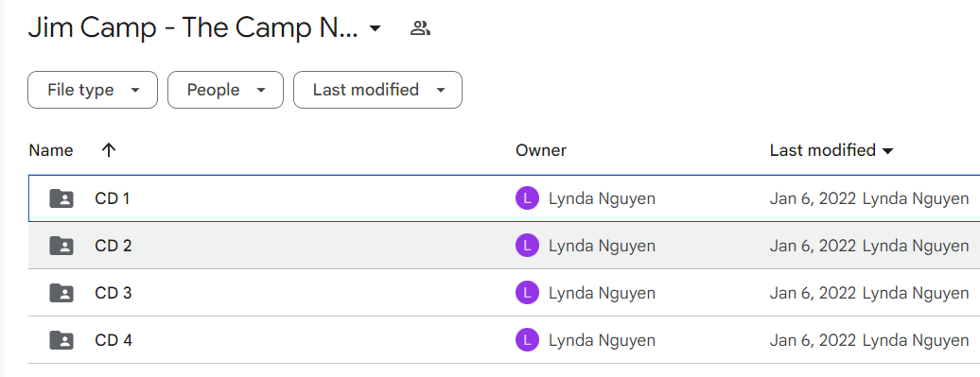
Task: Click Lynda Nguyen owner name for CD 2
Action: 602,246
